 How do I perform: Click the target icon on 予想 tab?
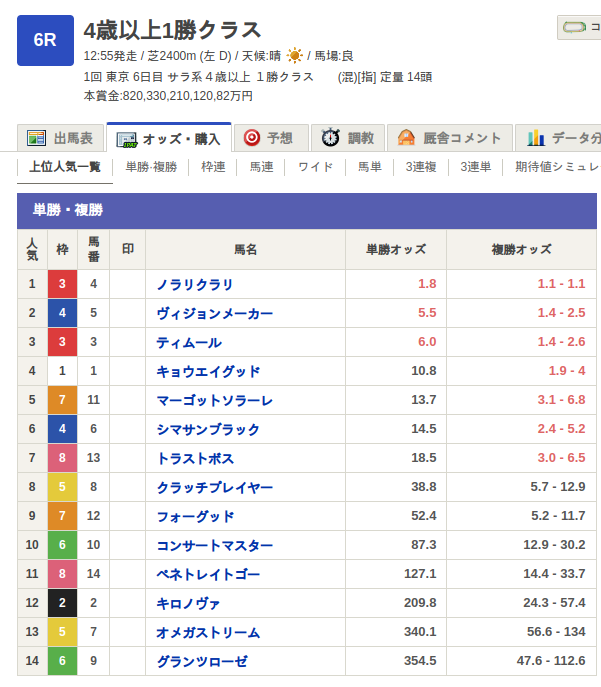252,138
